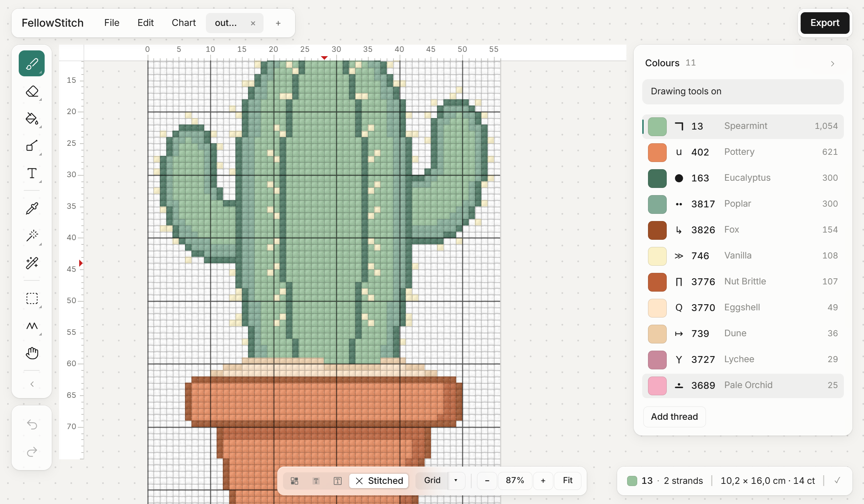Screen dimensions: 864x504
Task: Click the 'Nut Brittle' thread name
Action: coord(745,282)
